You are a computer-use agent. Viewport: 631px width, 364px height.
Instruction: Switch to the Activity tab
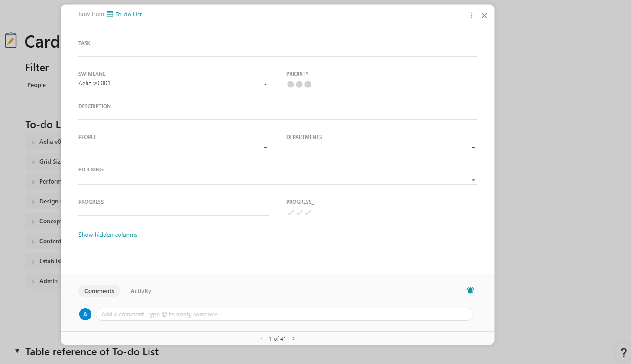(141, 291)
